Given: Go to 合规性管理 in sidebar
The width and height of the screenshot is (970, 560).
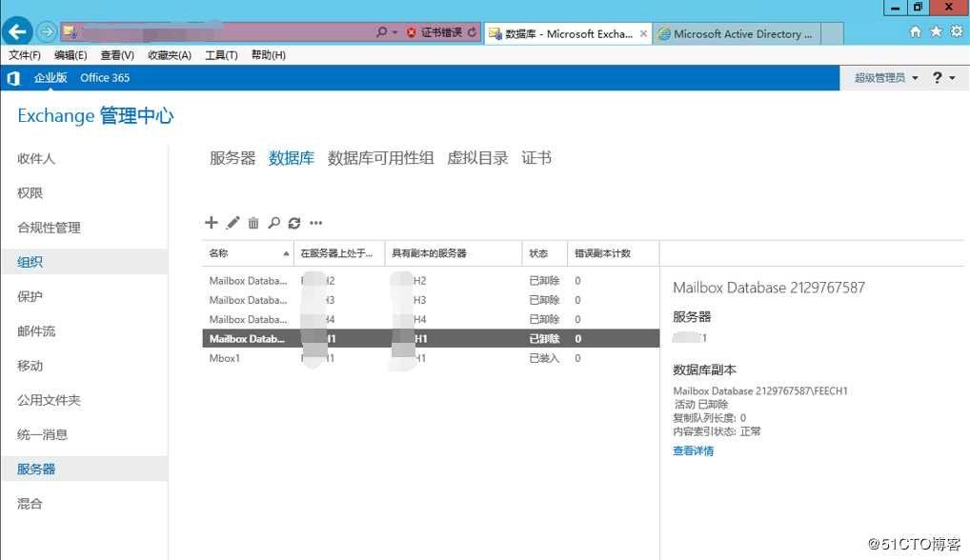Looking at the screenshot, I should (49, 228).
